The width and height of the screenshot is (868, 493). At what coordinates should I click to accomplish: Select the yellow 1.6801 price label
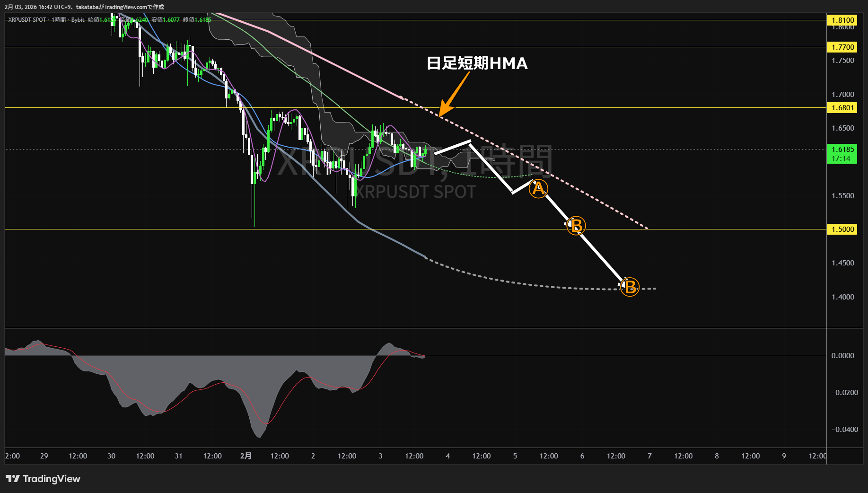[842, 108]
